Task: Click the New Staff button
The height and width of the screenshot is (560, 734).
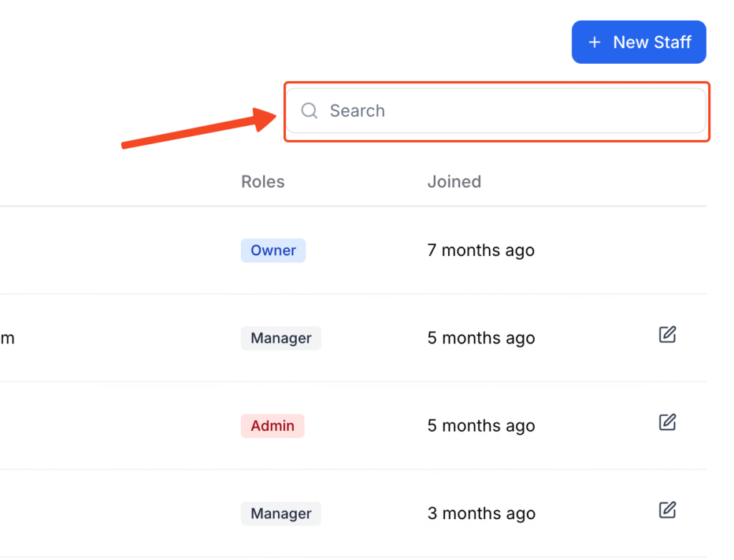Action: click(639, 42)
